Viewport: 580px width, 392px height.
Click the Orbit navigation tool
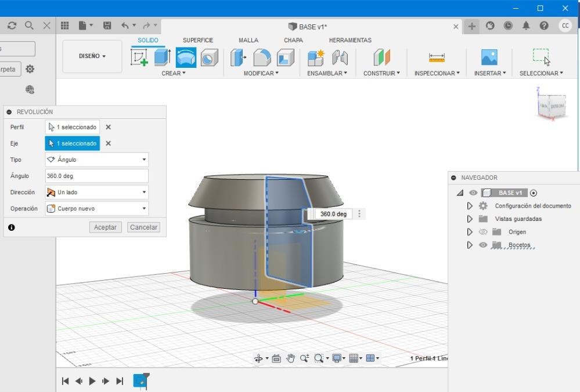(258, 358)
